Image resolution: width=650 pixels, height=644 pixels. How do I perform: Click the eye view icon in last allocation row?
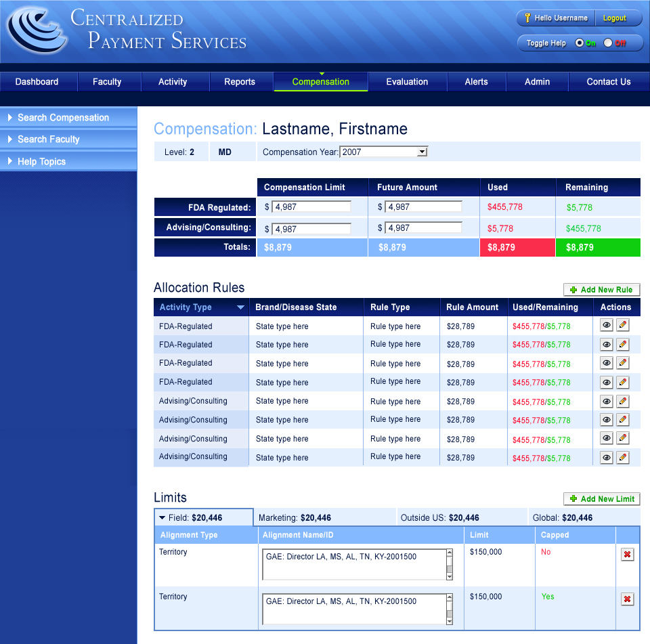607,458
